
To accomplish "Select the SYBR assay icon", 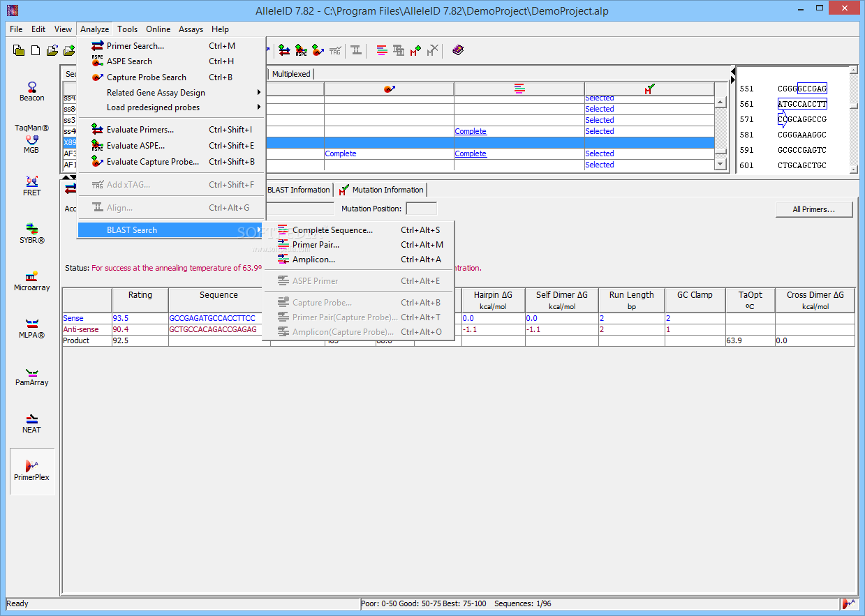I will point(31,234).
